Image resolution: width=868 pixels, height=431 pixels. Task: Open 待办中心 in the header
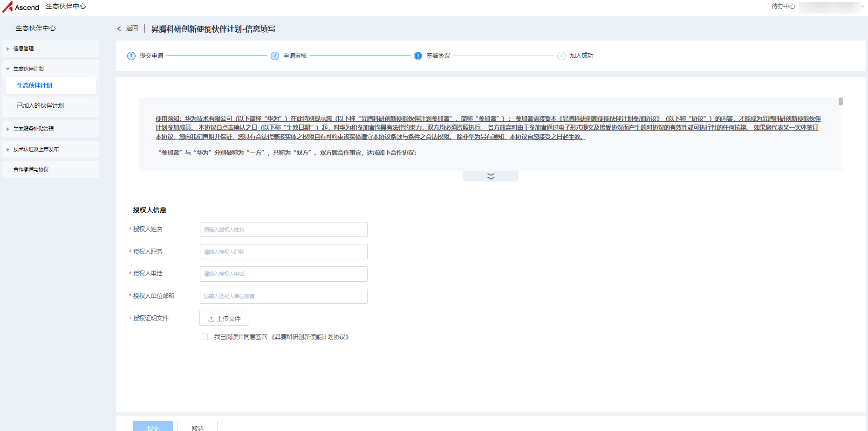(783, 7)
